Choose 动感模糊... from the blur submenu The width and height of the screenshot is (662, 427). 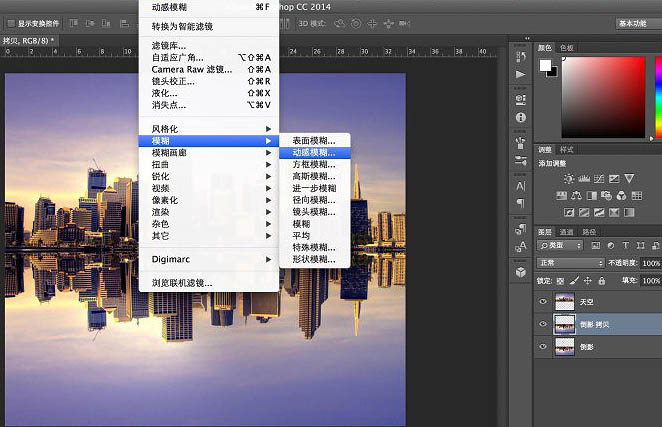click(x=313, y=153)
